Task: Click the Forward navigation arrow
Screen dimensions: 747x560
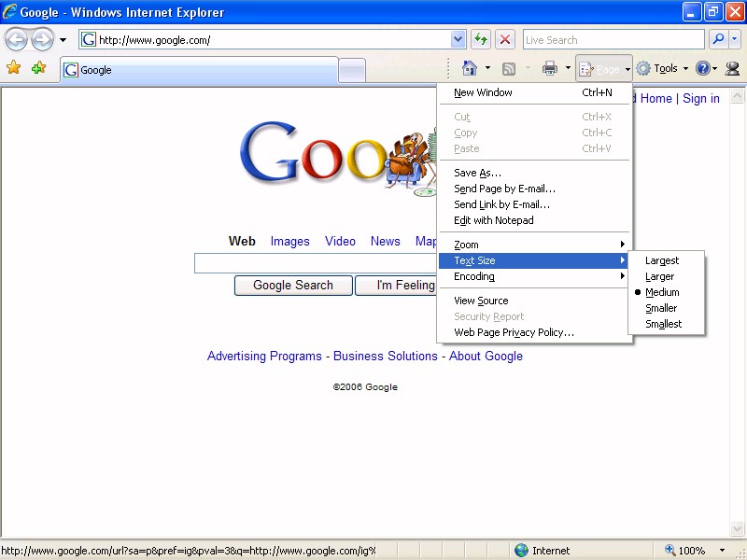Action: [x=42, y=40]
